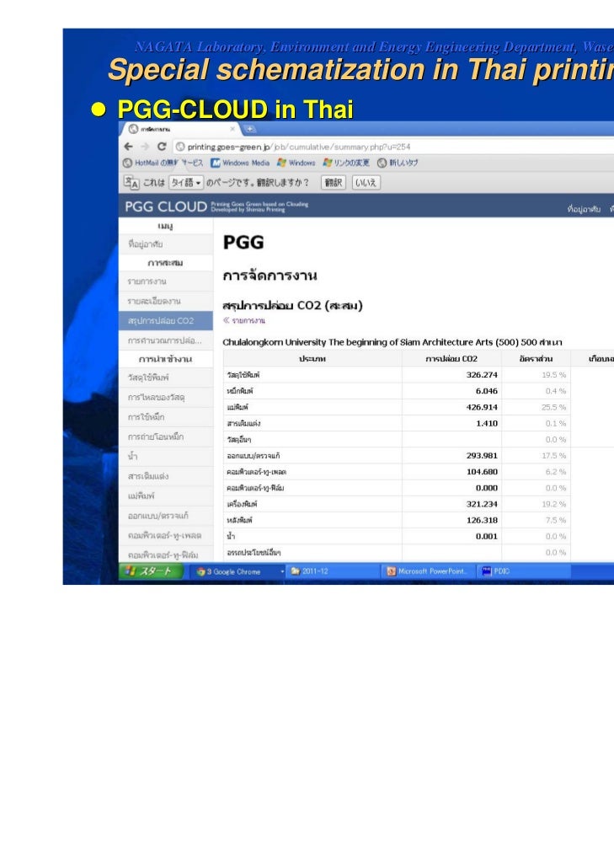The height and width of the screenshot is (868, 614).
Task: Select วัสดุใช้พิมพ์ in the sidebar
Action: (x=165, y=378)
